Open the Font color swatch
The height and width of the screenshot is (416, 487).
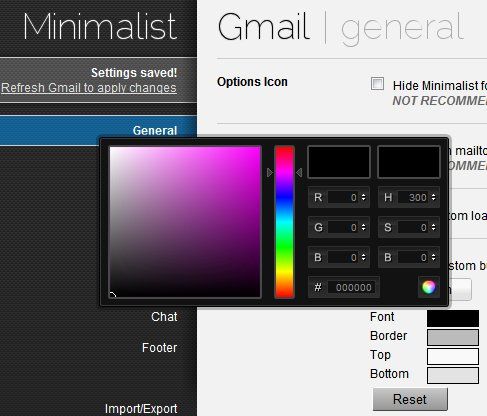453,318
